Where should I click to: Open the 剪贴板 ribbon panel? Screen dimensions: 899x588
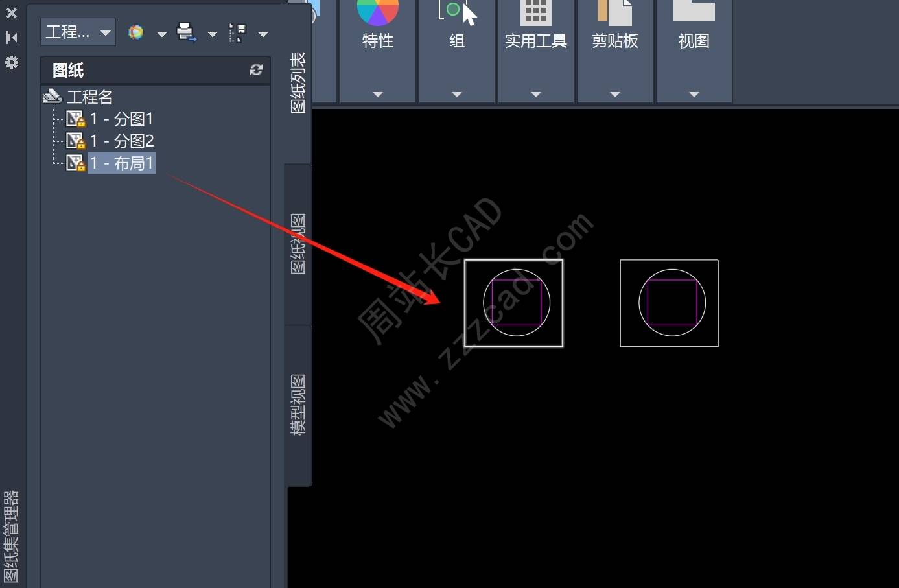(615, 40)
